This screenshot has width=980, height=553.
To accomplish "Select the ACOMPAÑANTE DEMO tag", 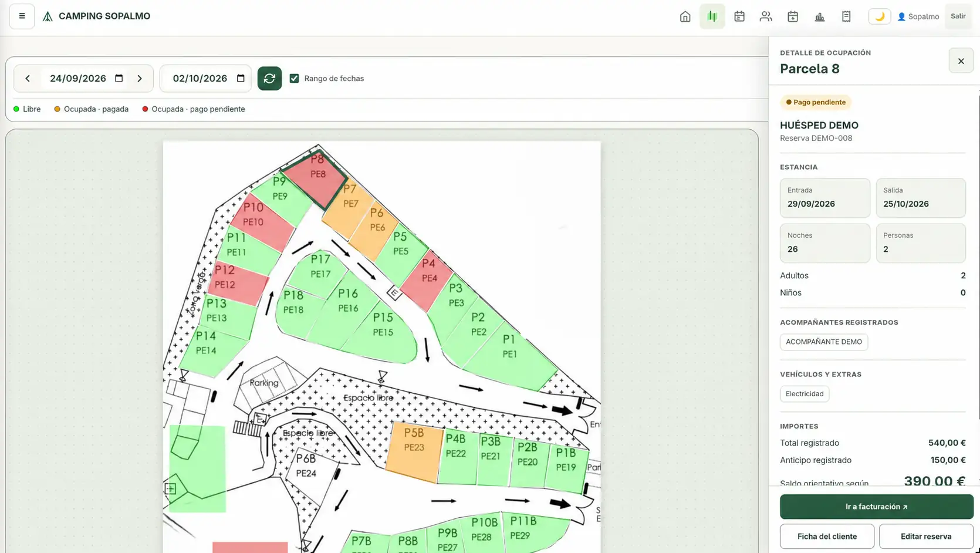I will 824,342.
